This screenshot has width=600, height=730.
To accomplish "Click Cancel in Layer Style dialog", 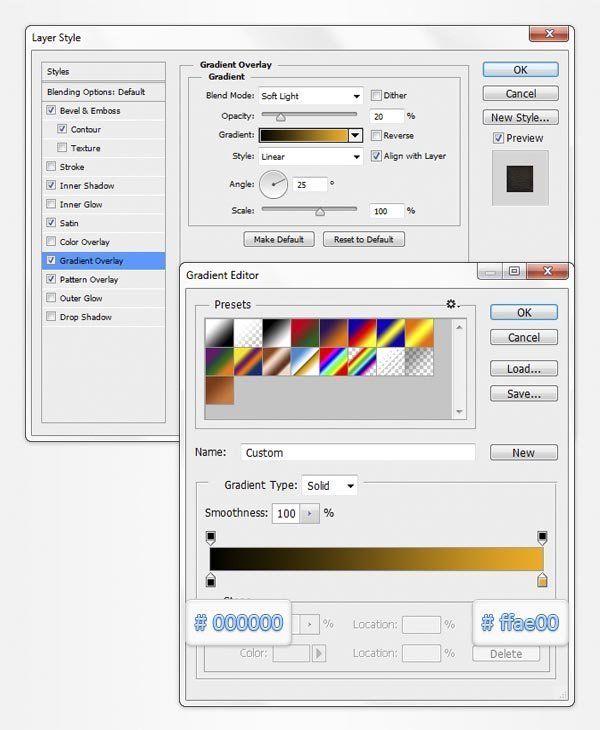I will (x=520, y=94).
